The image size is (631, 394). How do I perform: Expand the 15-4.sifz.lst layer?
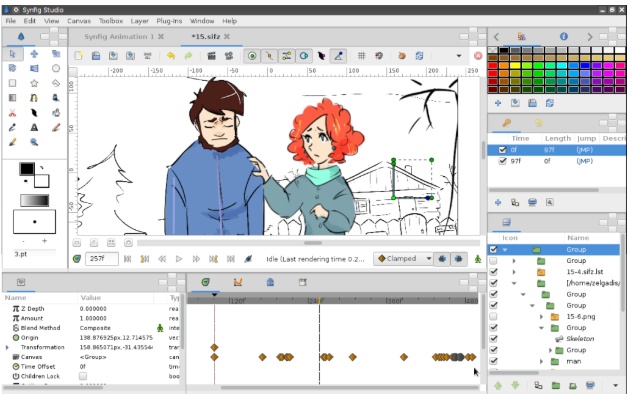pyautogui.click(x=514, y=272)
